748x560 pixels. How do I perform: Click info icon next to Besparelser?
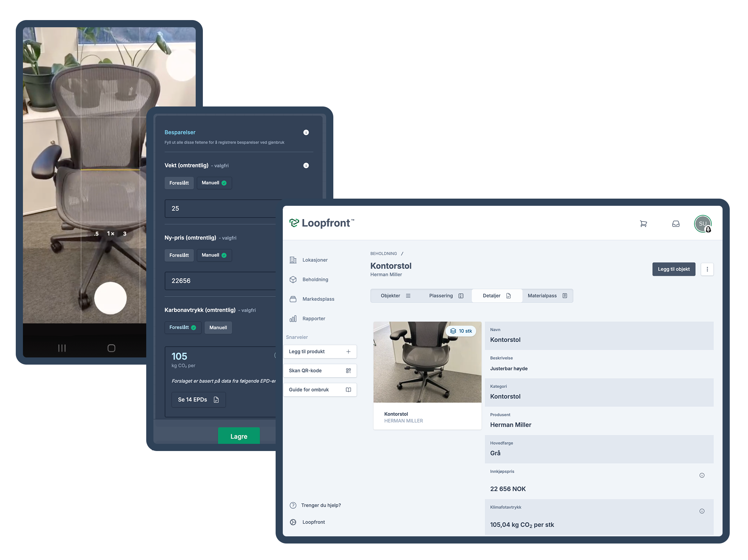tap(306, 132)
